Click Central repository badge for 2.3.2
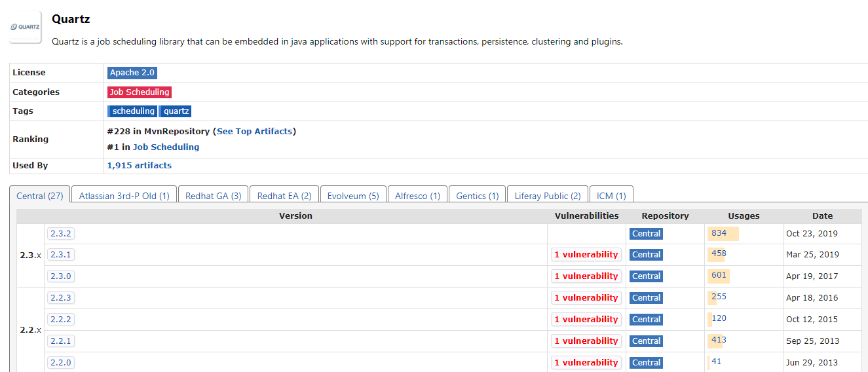 point(646,234)
